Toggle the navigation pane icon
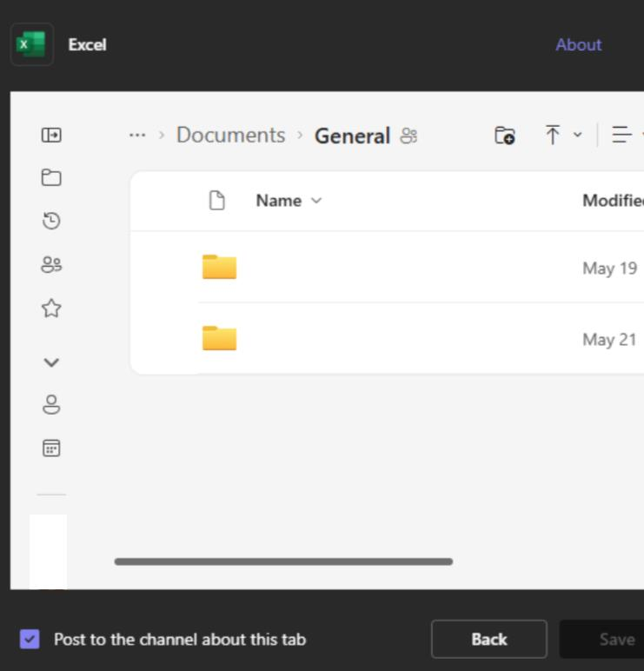The image size is (644, 671). [x=51, y=136]
